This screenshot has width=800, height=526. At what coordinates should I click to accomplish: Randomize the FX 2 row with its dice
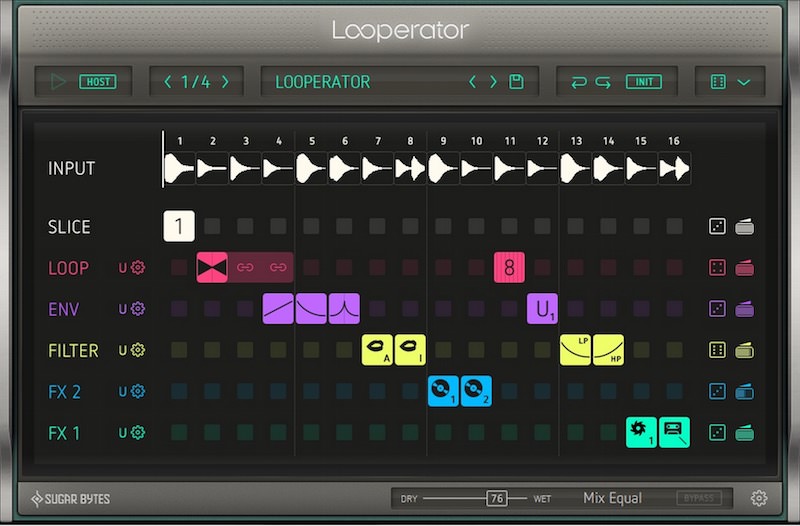click(717, 391)
